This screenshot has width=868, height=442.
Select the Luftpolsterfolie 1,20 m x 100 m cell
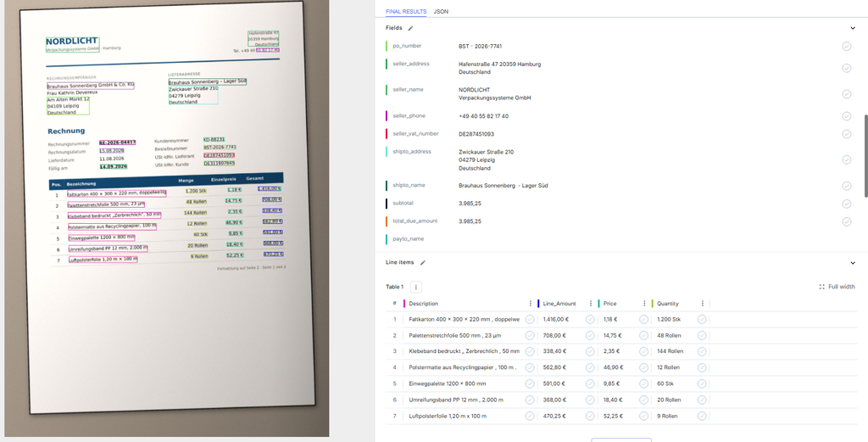(x=448, y=416)
